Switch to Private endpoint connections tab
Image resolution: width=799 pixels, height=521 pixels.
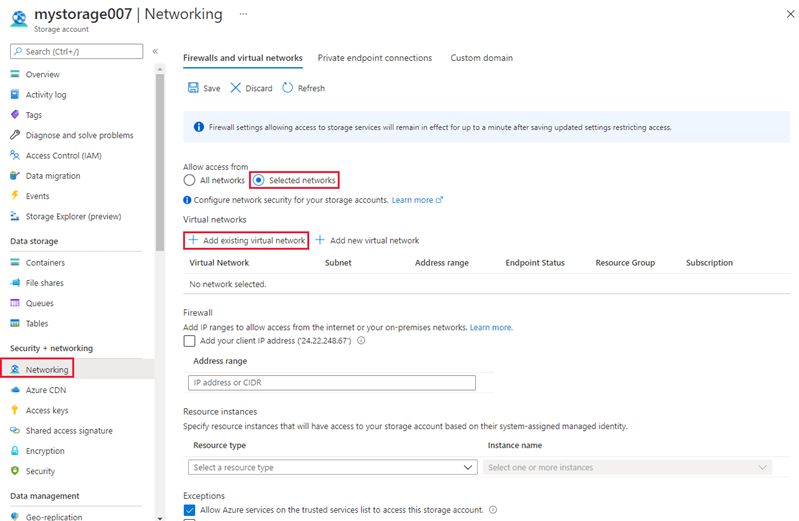click(x=375, y=58)
